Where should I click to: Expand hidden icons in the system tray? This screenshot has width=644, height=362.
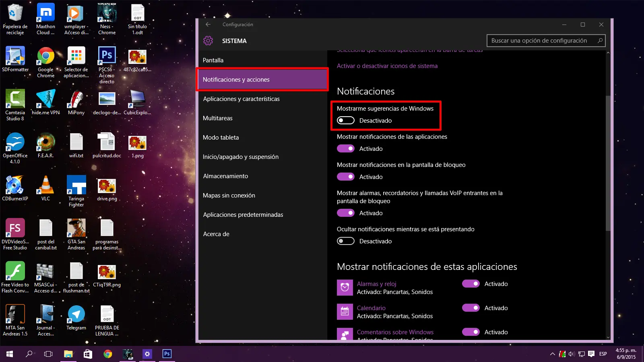pos(552,354)
